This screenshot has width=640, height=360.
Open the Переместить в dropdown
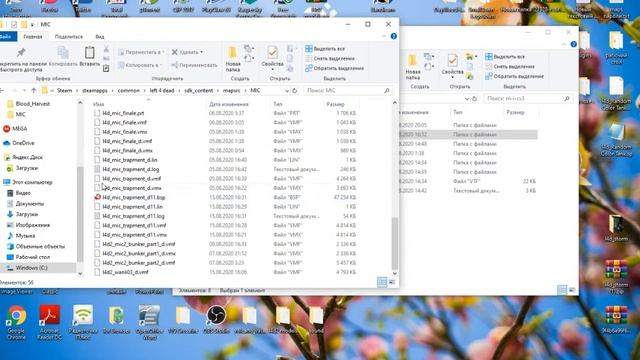pos(141,52)
